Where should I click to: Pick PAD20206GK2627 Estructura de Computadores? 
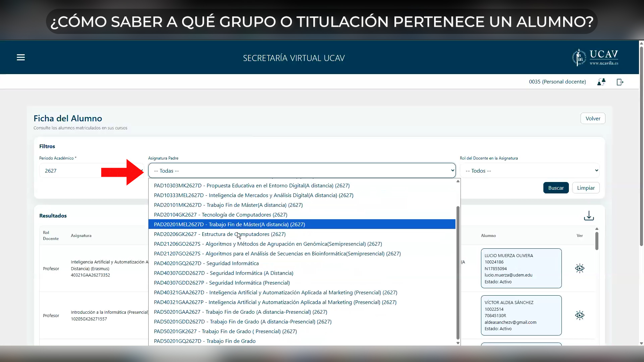coord(302,234)
